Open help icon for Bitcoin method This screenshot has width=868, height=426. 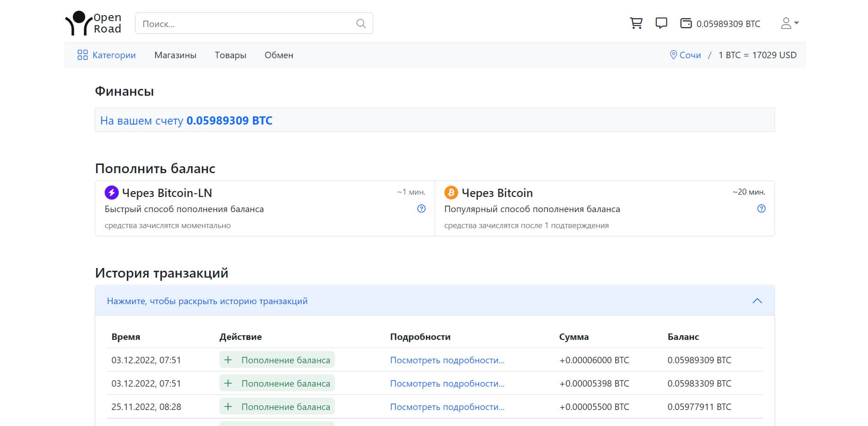pos(761,209)
